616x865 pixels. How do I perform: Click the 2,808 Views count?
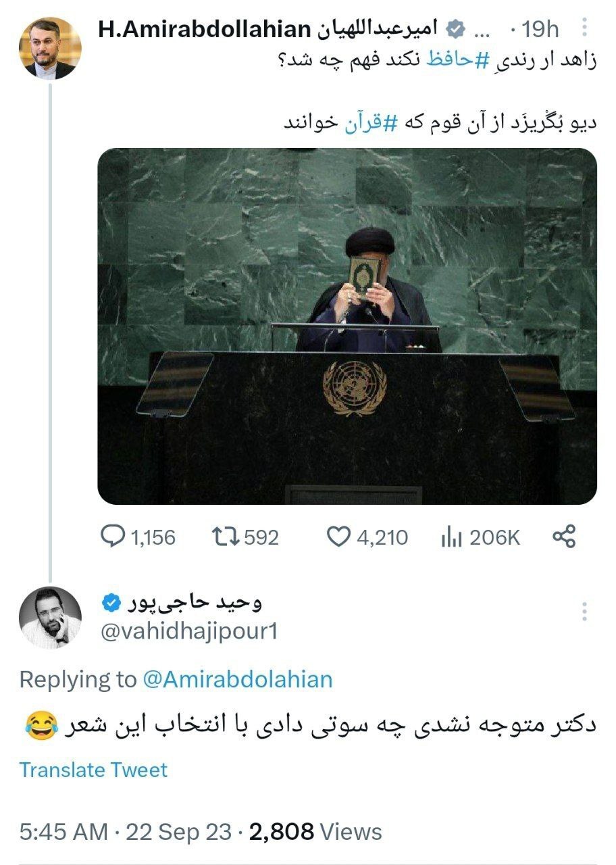point(315,831)
